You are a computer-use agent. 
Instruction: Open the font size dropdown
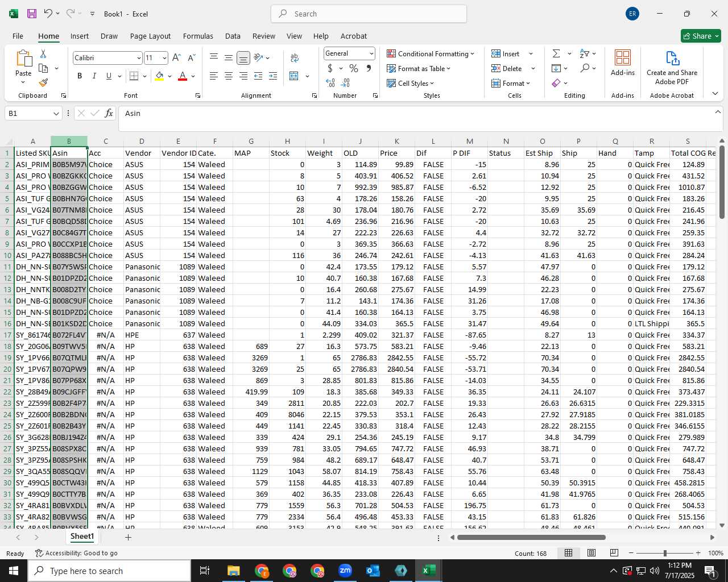pyautogui.click(x=164, y=58)
